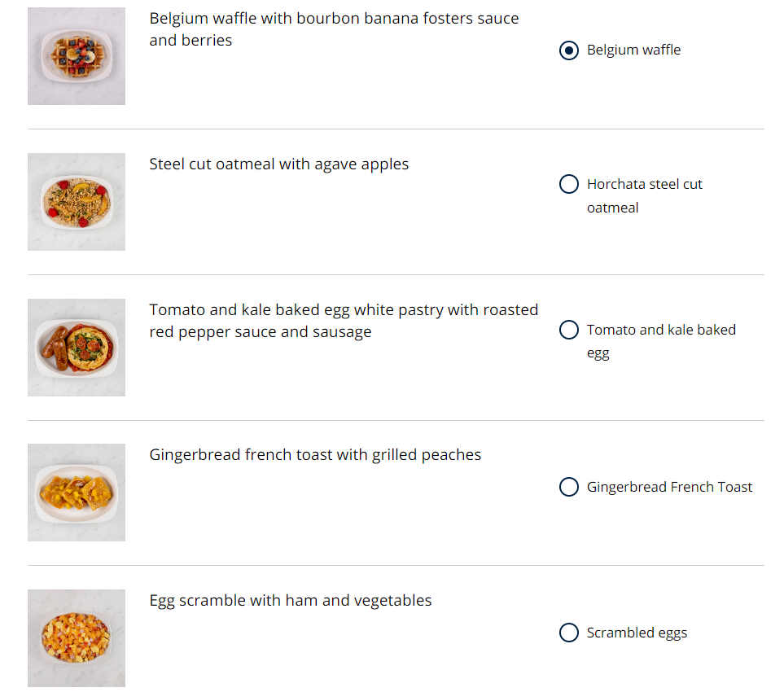Click Gingerbread french toast with grilled peaches text
The height and width of the screenshot is (692, 784).
point(315,455)
